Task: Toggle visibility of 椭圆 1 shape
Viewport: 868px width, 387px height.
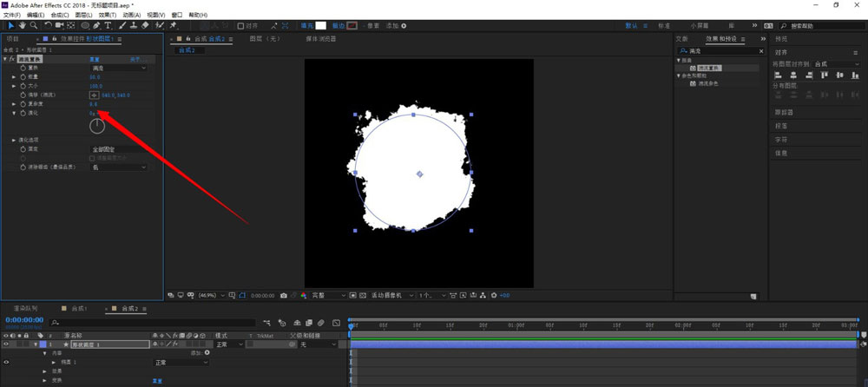Action: [x=7, y=362]
